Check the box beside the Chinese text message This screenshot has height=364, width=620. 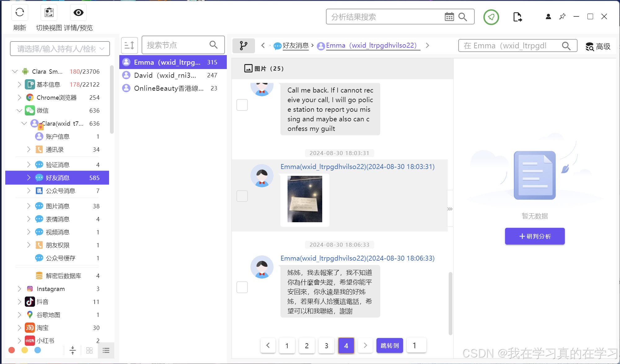point(242,287)
